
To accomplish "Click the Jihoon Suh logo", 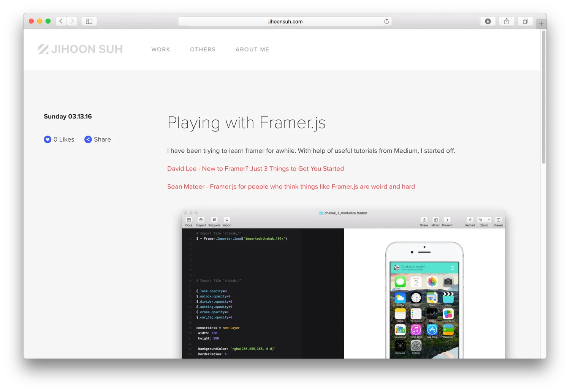I will tap(80, 49).
